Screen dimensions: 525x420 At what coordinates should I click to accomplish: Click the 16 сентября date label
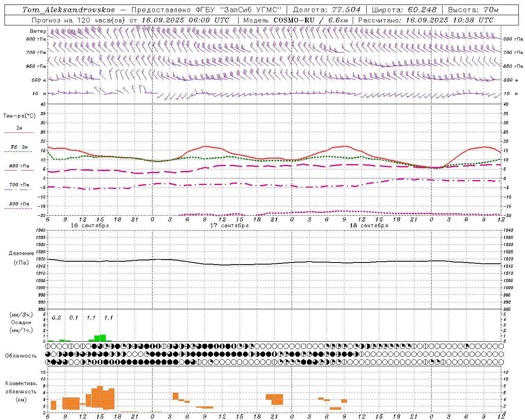[90, 226]
